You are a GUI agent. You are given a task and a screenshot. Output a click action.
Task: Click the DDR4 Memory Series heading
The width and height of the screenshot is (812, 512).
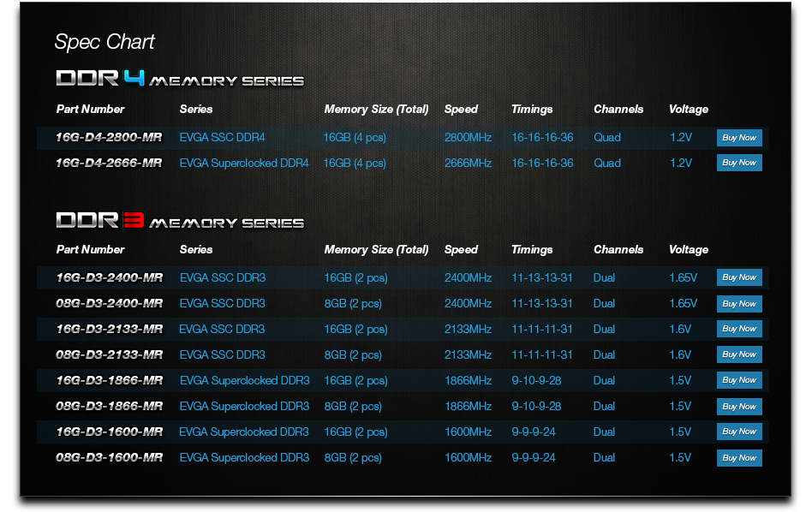pyautogui.click(x=180, y=79)
